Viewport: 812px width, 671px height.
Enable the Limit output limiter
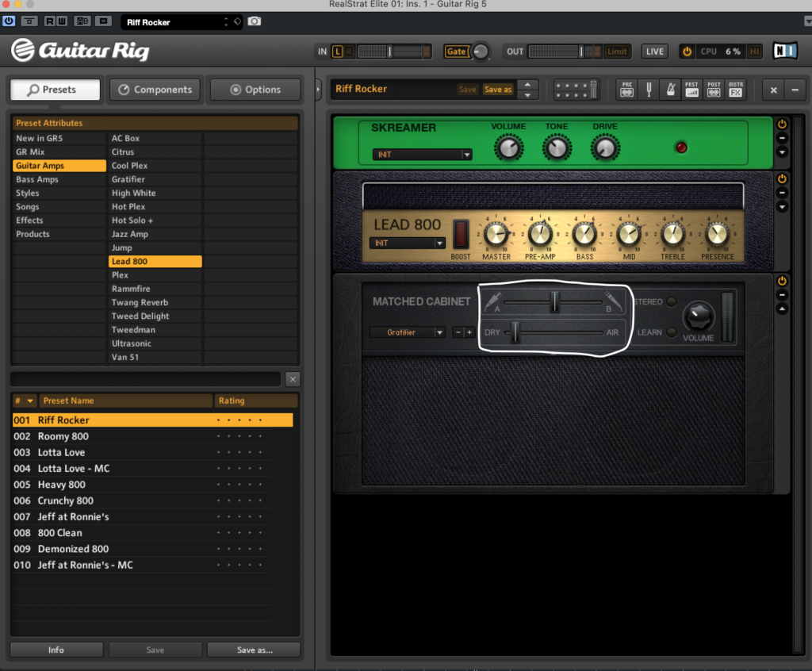tap(616, 52)
